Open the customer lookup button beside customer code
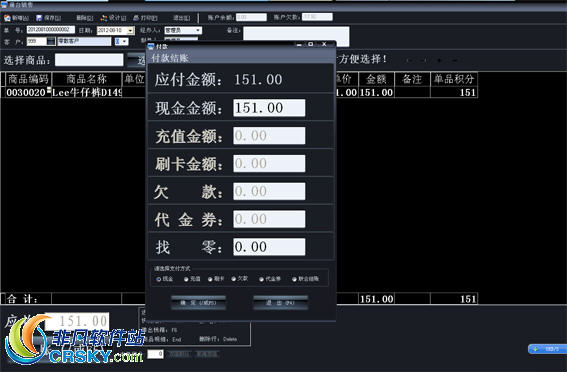Image resolution: width=567 pixels, height=372 pixels. tap(51, 41)
